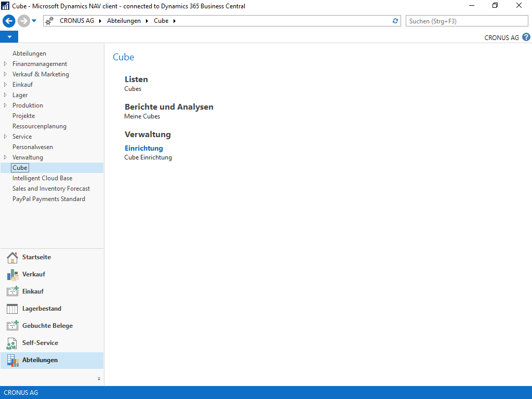Open navigation pane options chevron
The image size is (532, 399).
(x=99, y=379)
